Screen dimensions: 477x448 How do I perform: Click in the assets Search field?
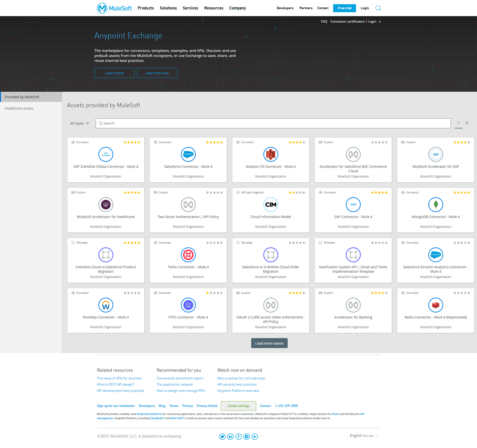(x=273, y=123)
